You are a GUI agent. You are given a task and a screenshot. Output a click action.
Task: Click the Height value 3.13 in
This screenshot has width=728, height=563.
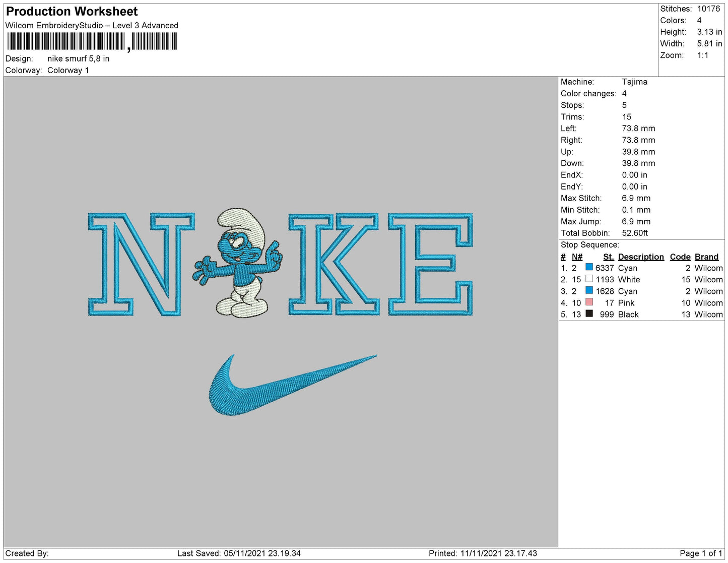pyautogui.click(x=709, y=32)
